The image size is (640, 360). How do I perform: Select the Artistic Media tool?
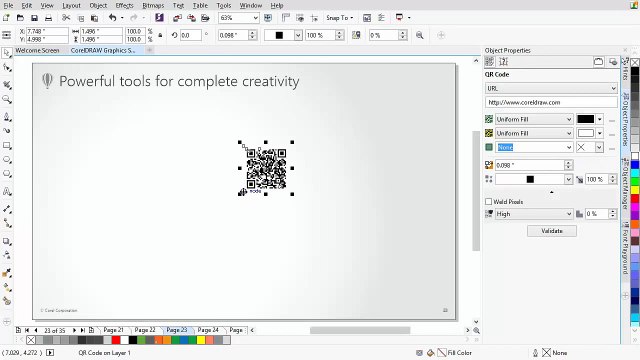point(7,131)
